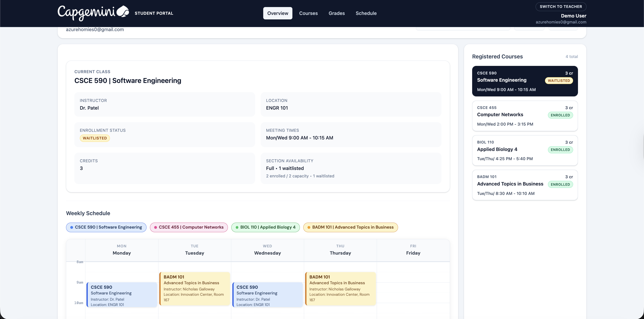Click the Friday column header
Screen dimensions: 644x319
[x=413, y=250]
